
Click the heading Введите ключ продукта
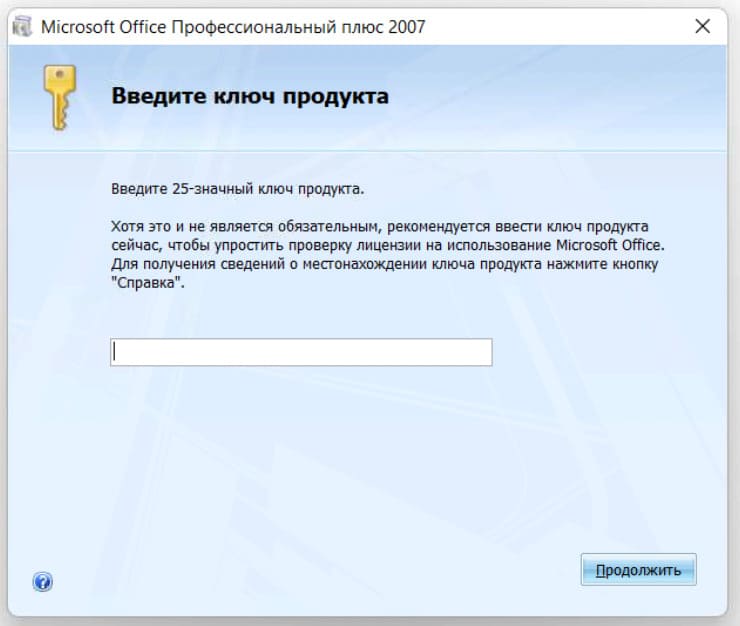click(x=249, y=97)
